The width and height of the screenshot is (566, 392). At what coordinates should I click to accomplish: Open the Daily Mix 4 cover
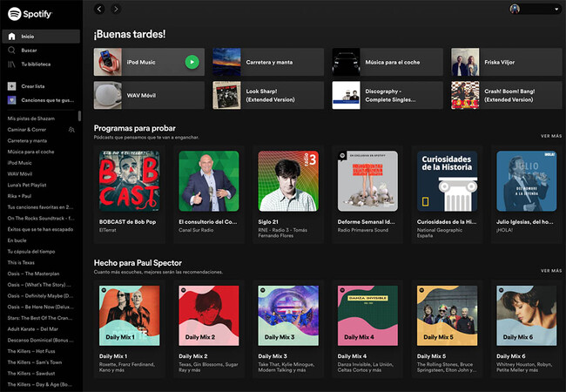click(x=367, y=316)
